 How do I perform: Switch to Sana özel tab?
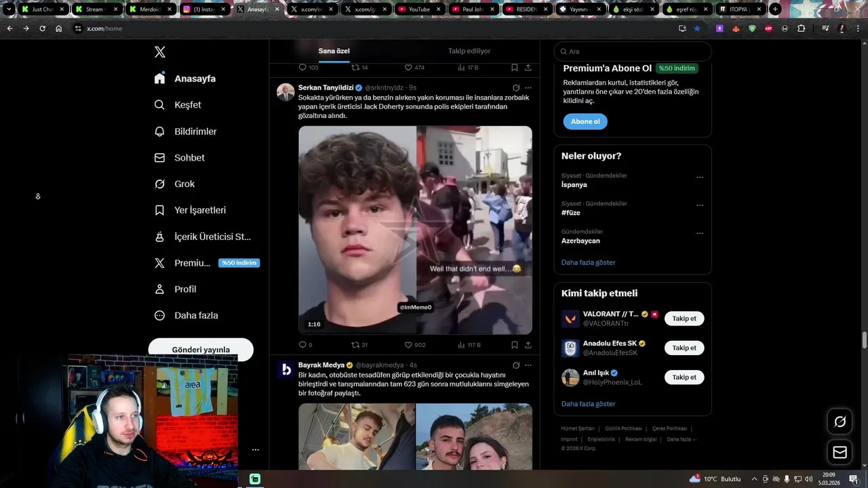click(334, 52)
